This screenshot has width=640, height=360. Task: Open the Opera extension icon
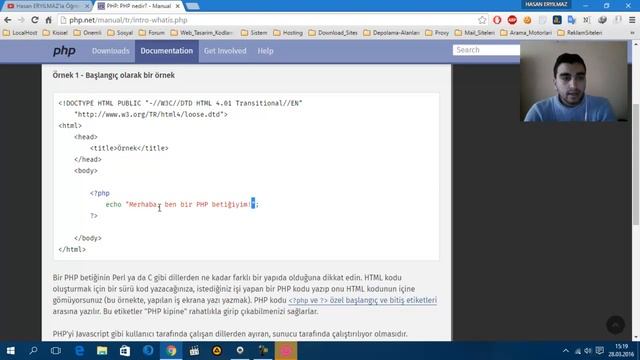(x=497, y=20)
